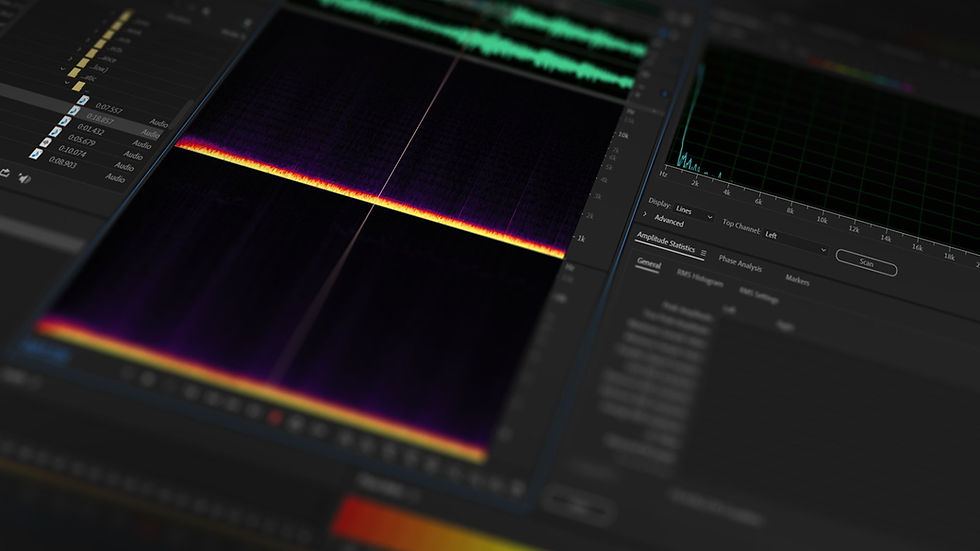
Task: Toggle the auto-play speaker icon in Files panel
Action: tap(24, 179)
